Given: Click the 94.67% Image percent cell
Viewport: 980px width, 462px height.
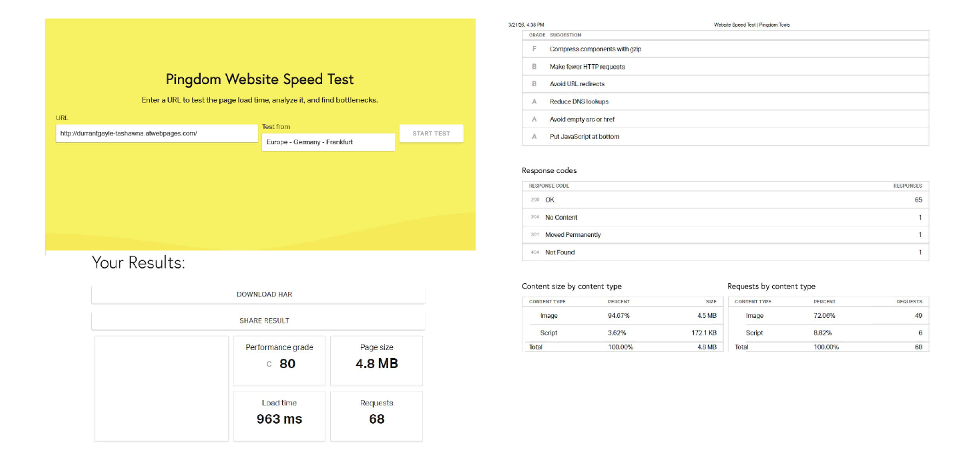Looking at the screenshot, I should pyautogui.click(x=619, y=316).
